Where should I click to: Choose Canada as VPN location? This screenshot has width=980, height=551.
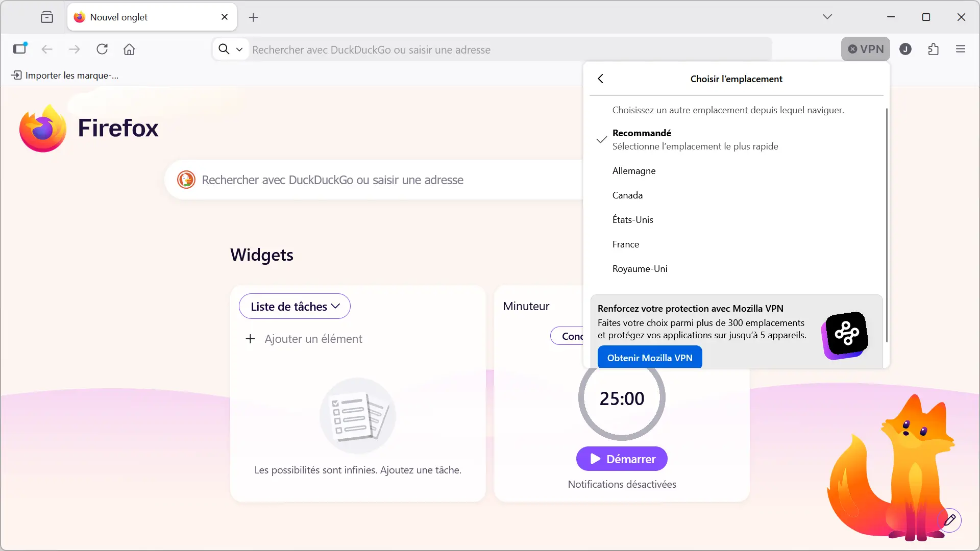pos(737,195)
